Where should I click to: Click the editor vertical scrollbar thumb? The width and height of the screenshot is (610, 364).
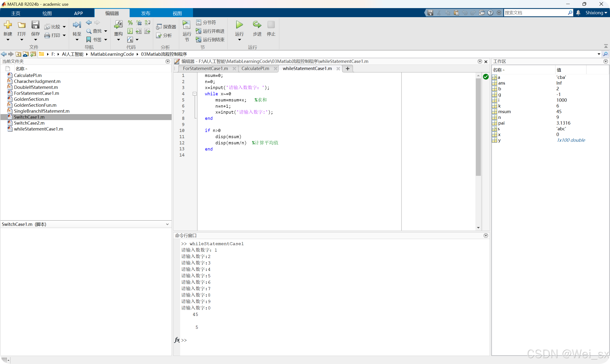[478, 127]
